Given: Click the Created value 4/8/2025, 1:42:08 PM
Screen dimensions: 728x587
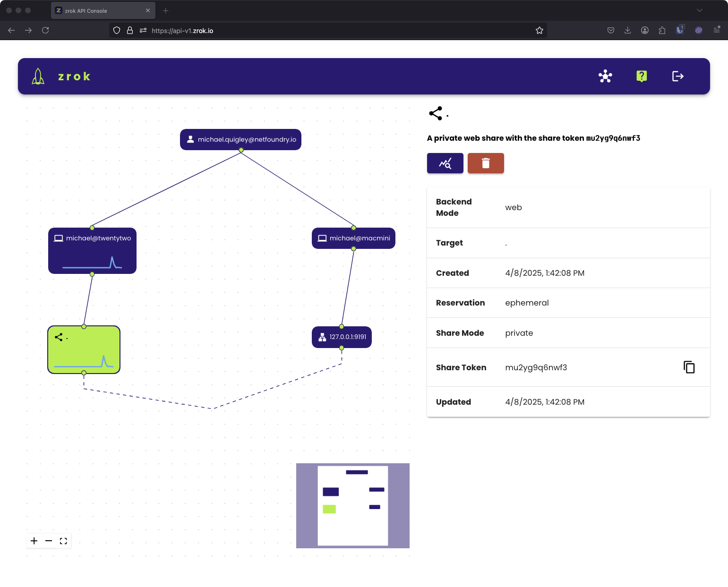Looking at the screenshot, I should (x=545, y=273).
